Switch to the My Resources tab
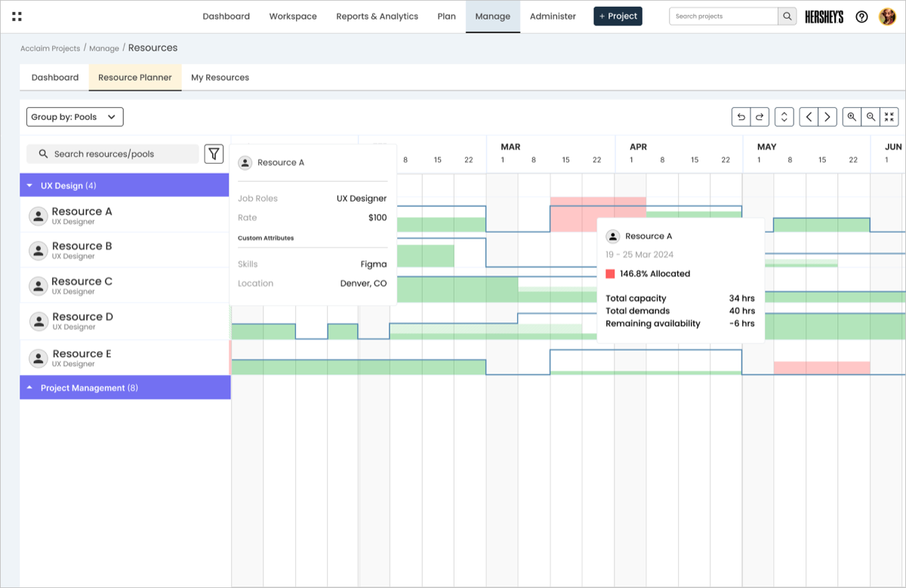This screenshot has width=906, height=588. [x=220, y=77]
